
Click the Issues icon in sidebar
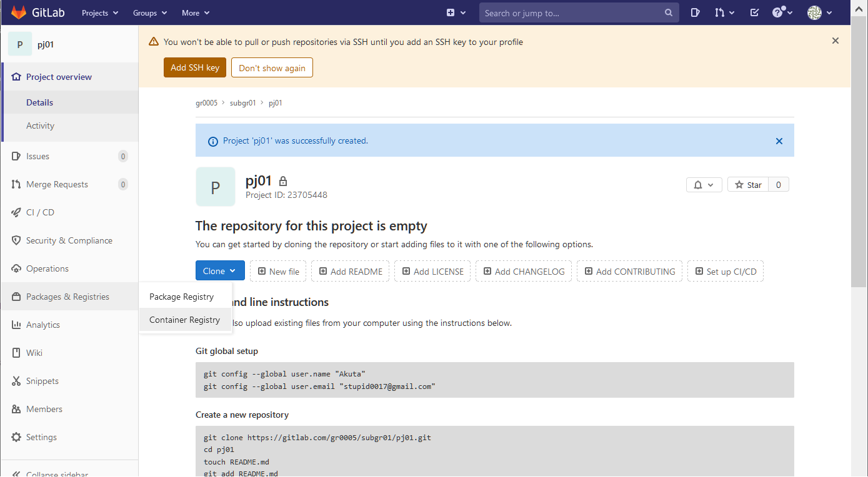pos(16,156)
